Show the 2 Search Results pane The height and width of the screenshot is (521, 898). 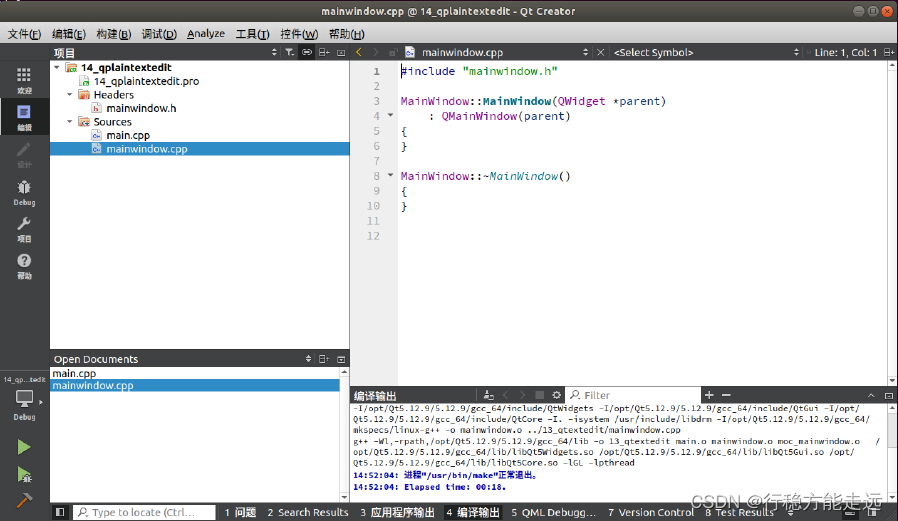308,512
